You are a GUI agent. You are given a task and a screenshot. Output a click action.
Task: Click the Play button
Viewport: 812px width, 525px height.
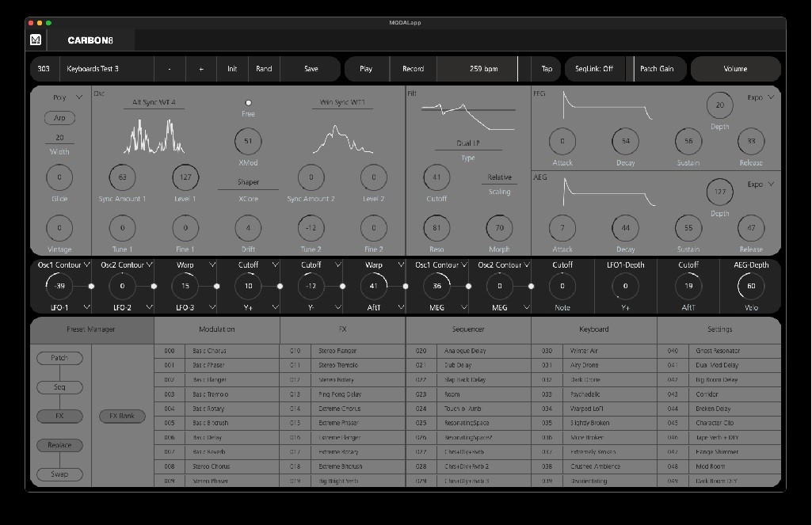366,69
